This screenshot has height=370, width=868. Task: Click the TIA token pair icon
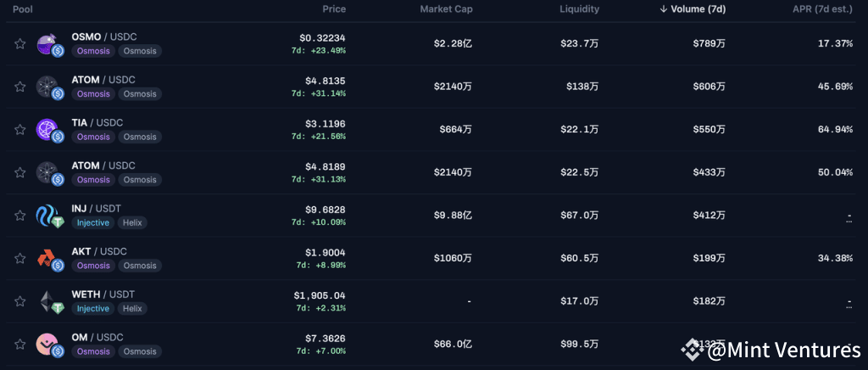click(50, 130)
